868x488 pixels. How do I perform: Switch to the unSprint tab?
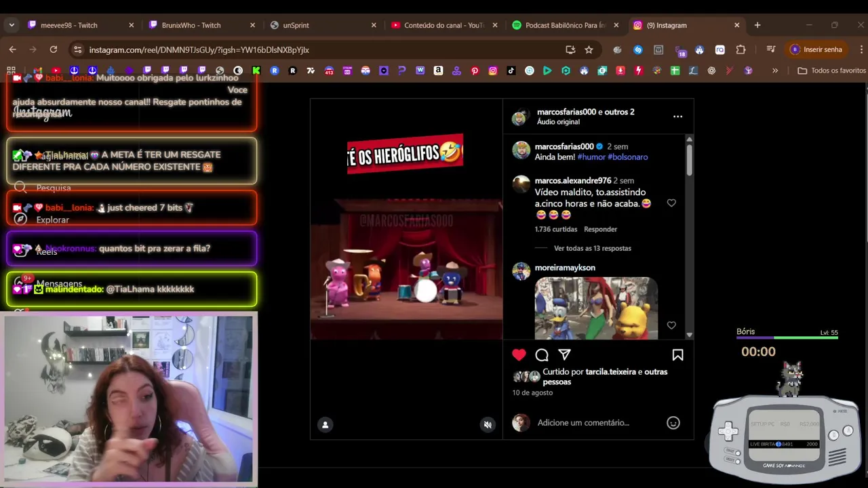(322, 25)
